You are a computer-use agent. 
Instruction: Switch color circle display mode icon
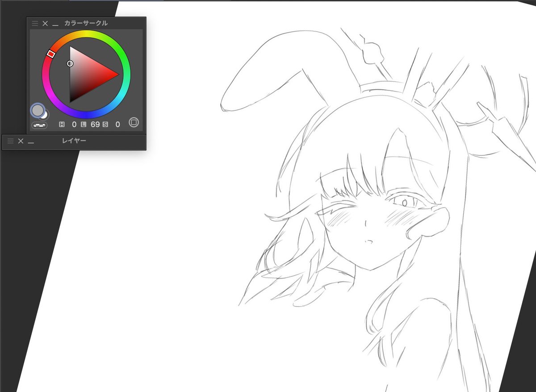pos(134,122)
